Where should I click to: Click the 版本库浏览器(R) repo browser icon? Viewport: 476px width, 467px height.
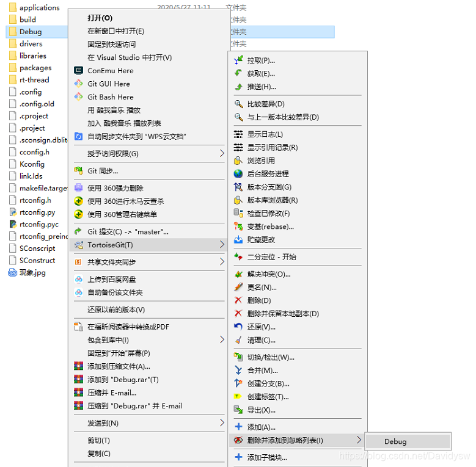coord(238,200)
